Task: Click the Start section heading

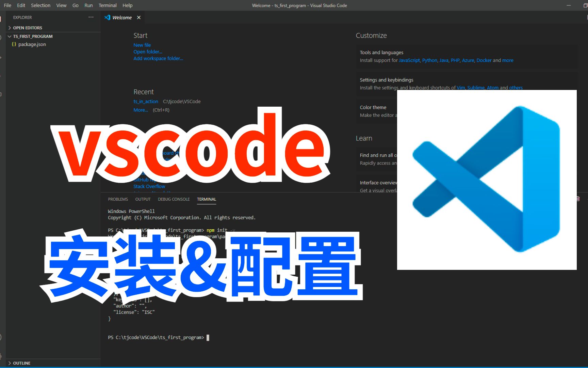Action: (140, 35)
